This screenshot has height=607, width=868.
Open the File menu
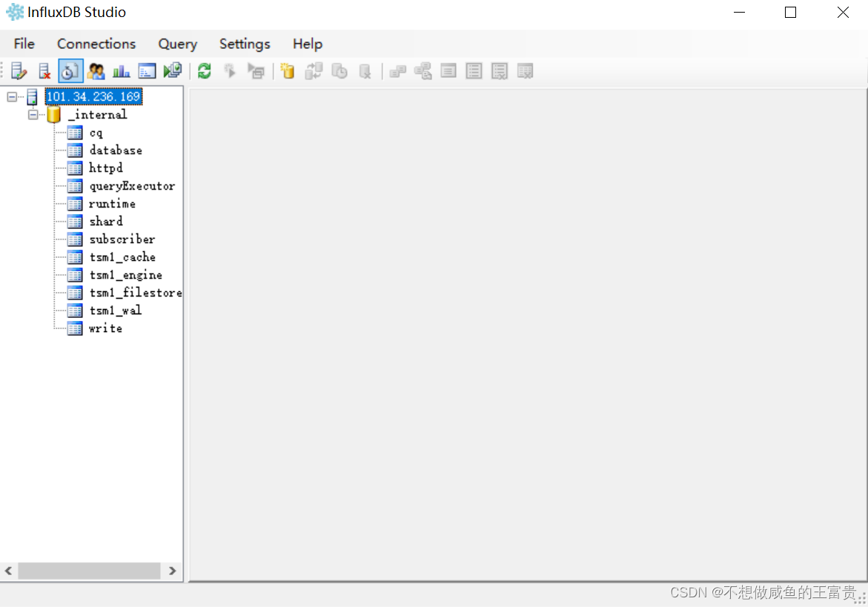click(24, 44)
